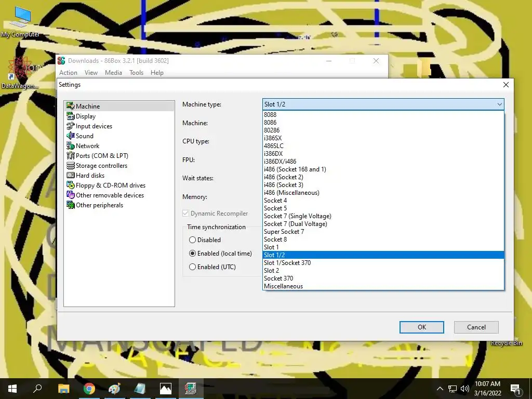Screen dimensions: 532x399
Task: Open the volume speaker tray icon
Action: click(x=465, y=389)
